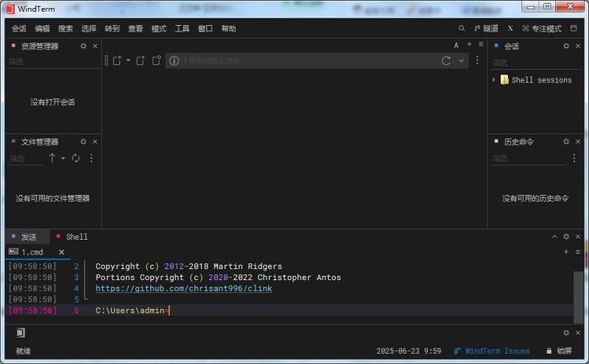This screenshot has width=589, height=364.
Task: Click the X server icon in toolbar
Action: coord(510,29)
